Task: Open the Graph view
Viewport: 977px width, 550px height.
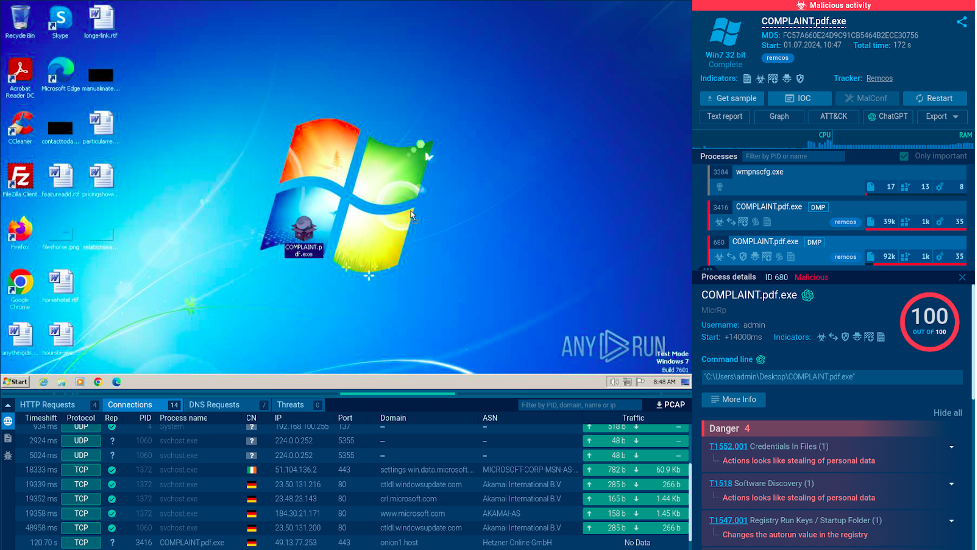Action: pos(779,116)
